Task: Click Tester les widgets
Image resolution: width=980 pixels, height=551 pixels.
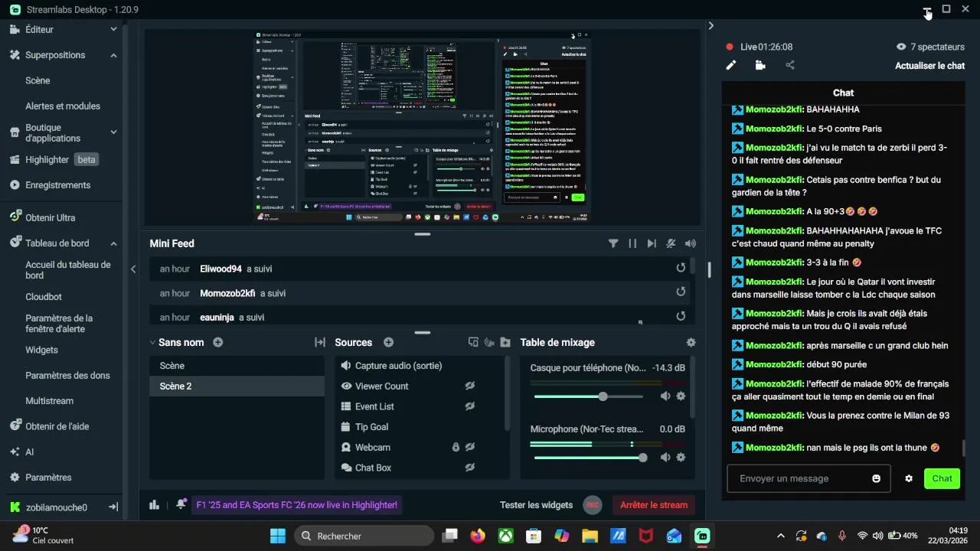Action: pyautogui.click(x=536, y=505)
